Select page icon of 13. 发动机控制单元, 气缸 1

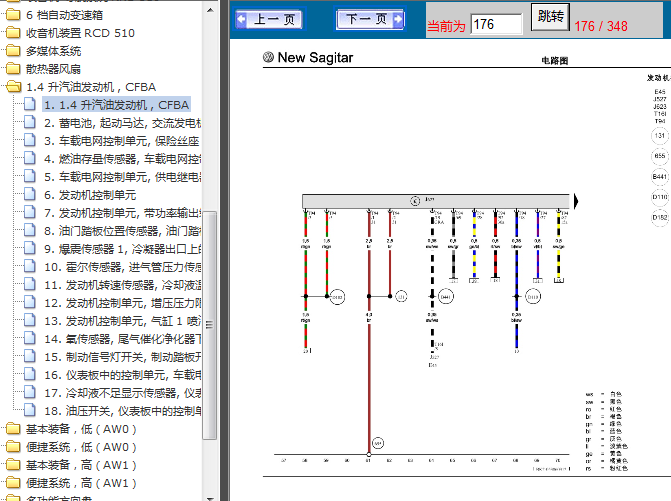coord(30,320)
